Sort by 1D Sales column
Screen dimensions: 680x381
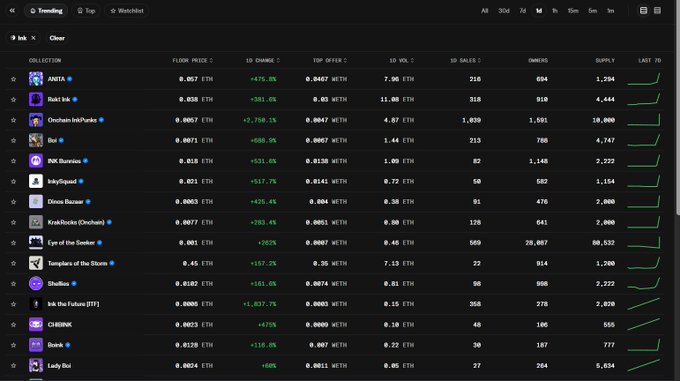pyautogui.click(x=465, y=60)
